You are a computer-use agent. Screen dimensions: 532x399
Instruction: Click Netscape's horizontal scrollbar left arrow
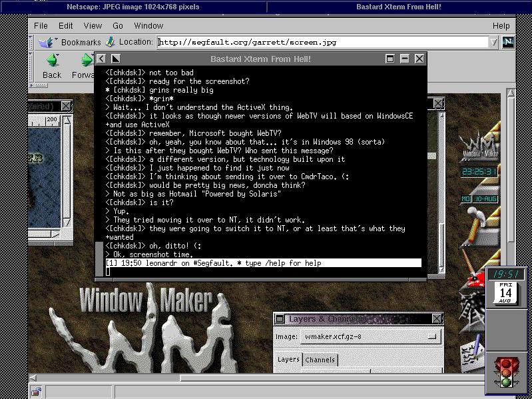click(33, 378)
